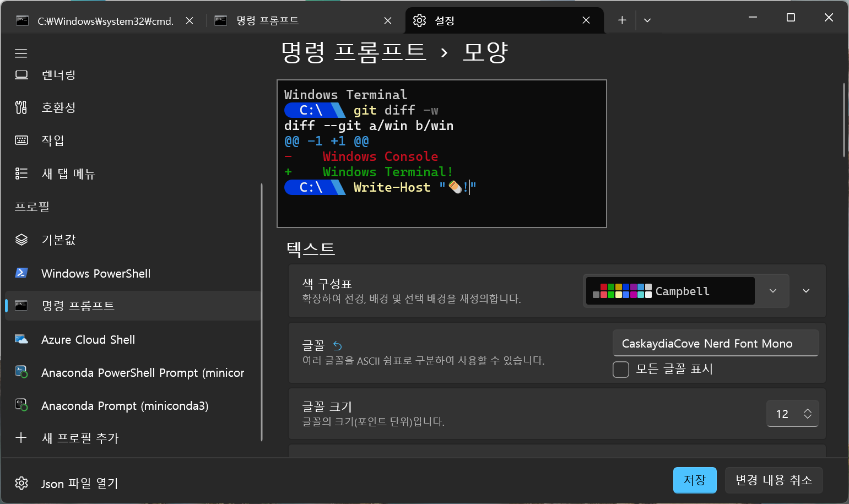Click the 텍스트 section heading
This screenshot has width=849, height=504.
tap(311, 249)
